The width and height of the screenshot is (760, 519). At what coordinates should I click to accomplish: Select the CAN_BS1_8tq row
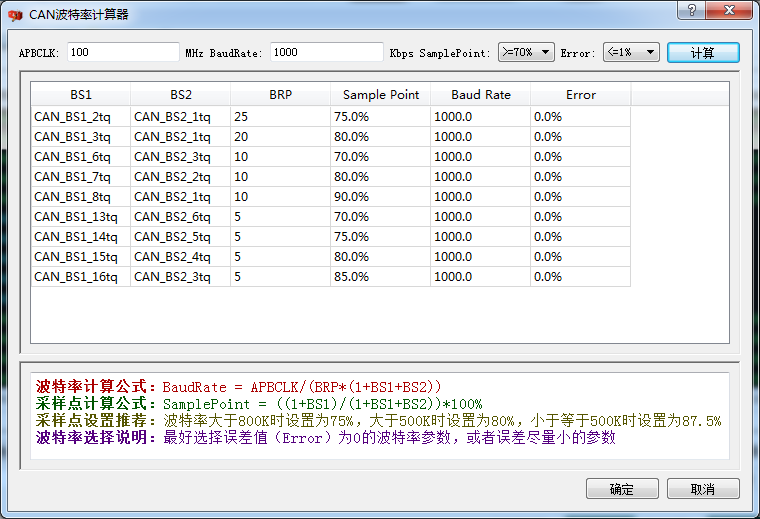(x=331, y=197)
